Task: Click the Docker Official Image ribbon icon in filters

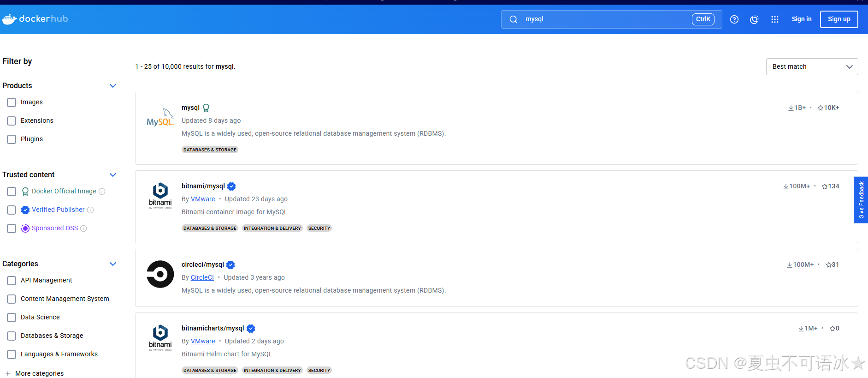Action: 25,192
